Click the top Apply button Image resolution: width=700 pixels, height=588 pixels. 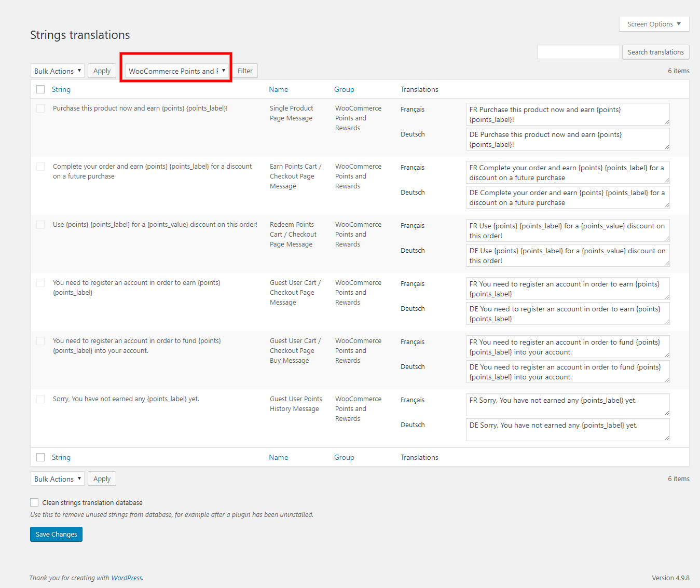click(x=102, y=71)
